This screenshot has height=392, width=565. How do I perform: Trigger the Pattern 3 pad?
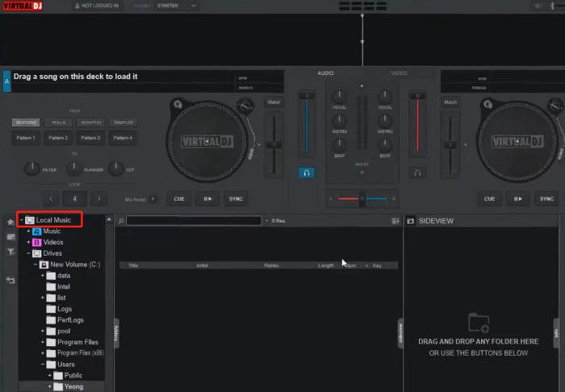90,138
